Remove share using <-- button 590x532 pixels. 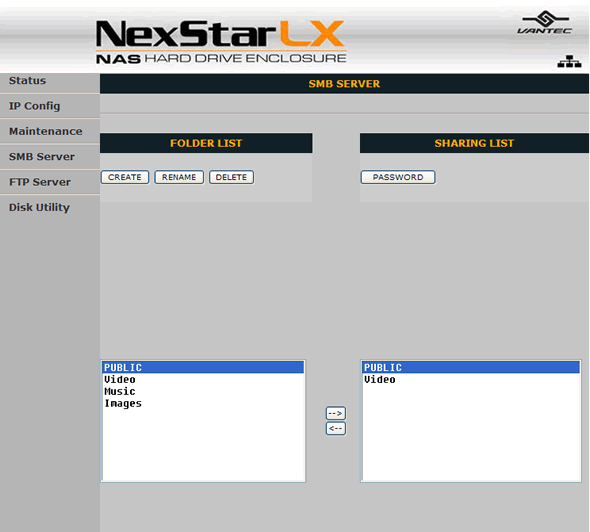tap(336, 429)
